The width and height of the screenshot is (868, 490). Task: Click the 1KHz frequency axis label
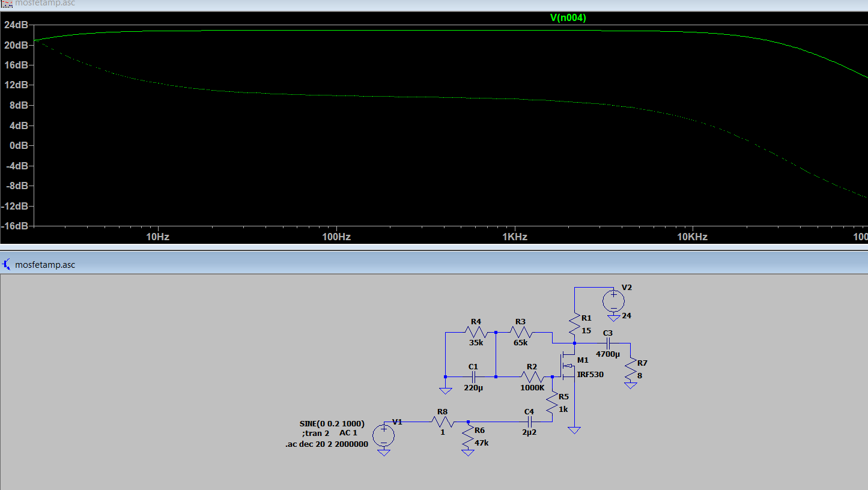(515, 237)
